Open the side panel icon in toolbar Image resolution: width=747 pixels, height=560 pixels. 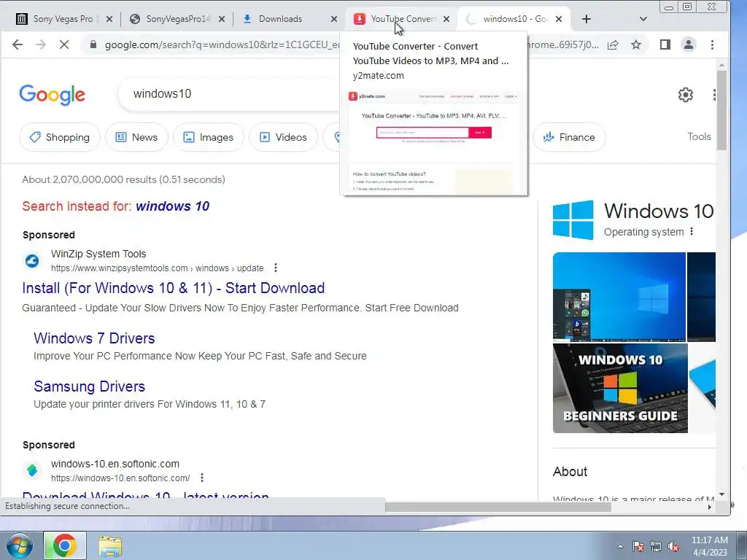click(665, 44)
